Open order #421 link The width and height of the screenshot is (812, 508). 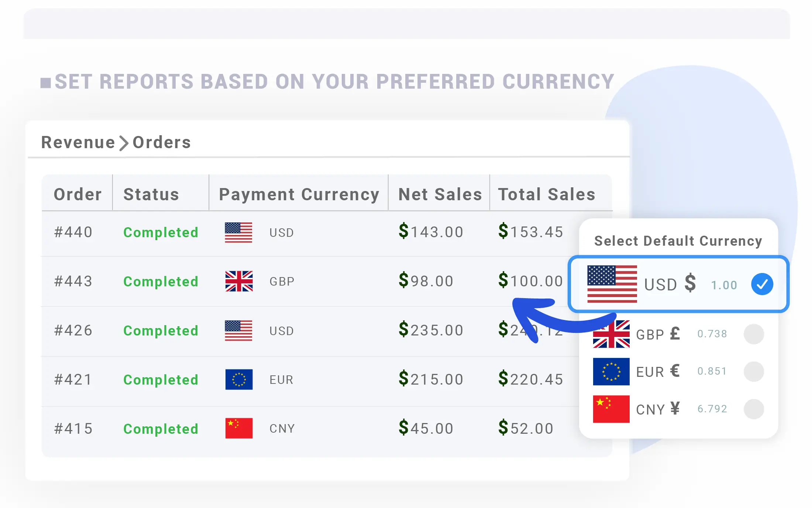73,379
